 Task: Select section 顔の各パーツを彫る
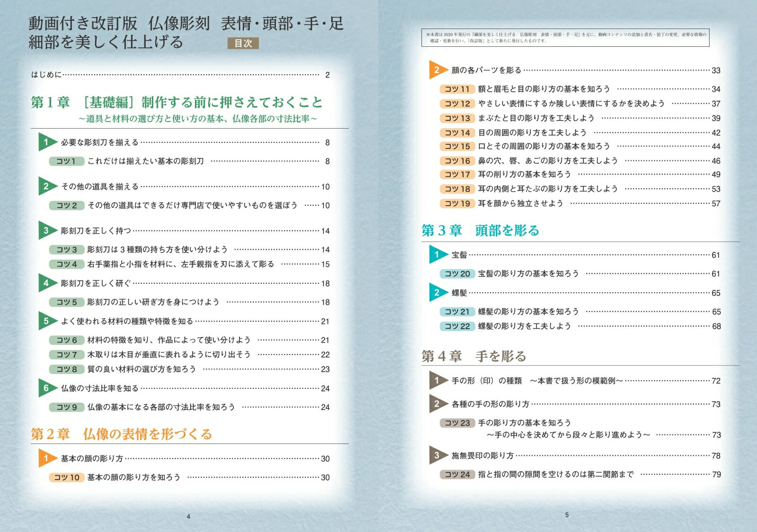(x=575, y=70)
